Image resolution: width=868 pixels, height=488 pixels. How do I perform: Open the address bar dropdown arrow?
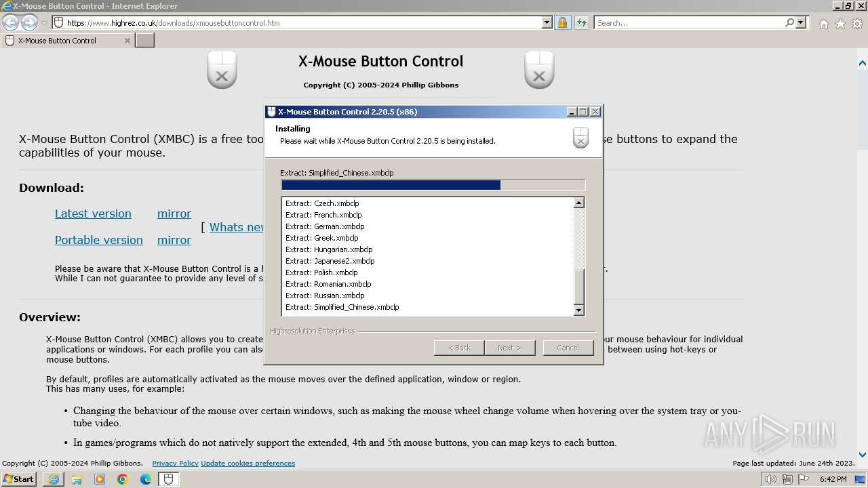tap(547, 22)
